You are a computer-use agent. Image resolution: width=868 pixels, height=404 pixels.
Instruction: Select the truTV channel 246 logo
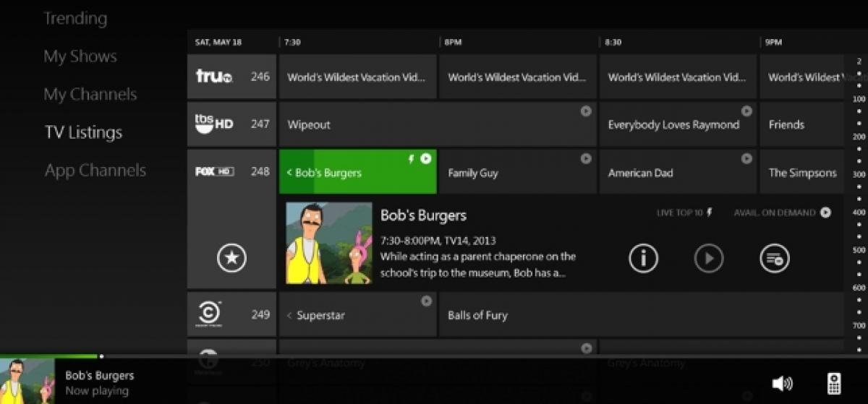[214, 76]
